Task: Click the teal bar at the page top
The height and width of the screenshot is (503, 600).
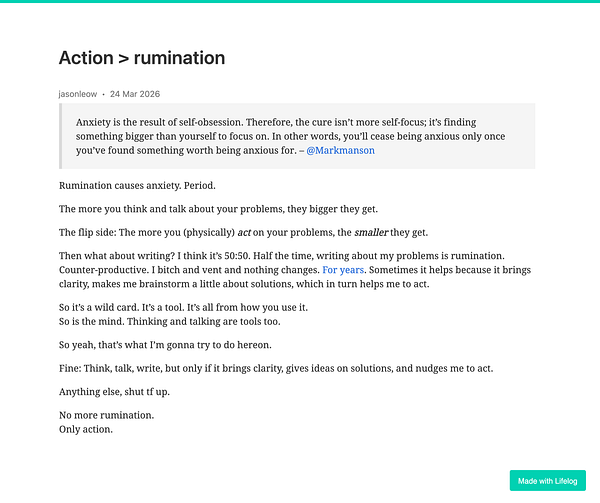Action: (300, 1)
